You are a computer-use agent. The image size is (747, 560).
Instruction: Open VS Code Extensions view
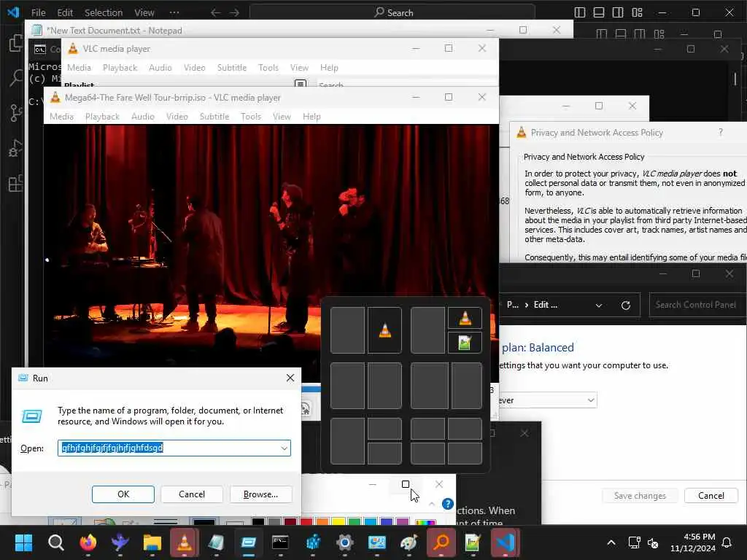16,183
